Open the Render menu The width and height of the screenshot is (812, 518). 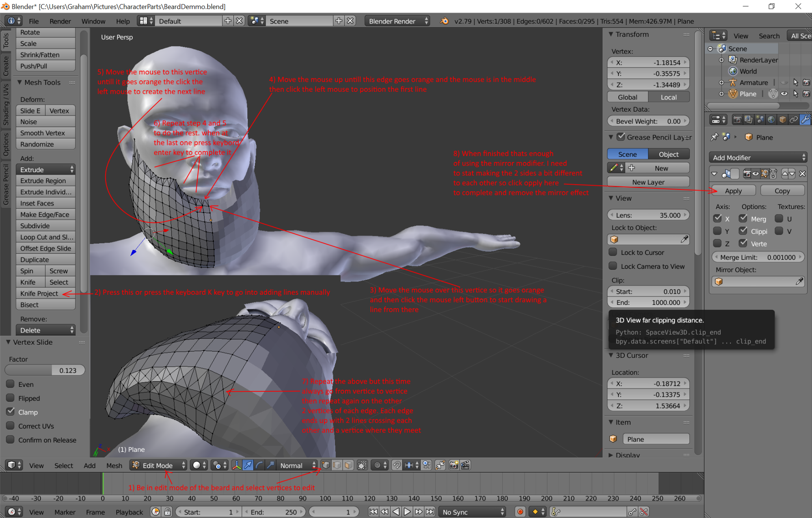(x=60, y=21)
